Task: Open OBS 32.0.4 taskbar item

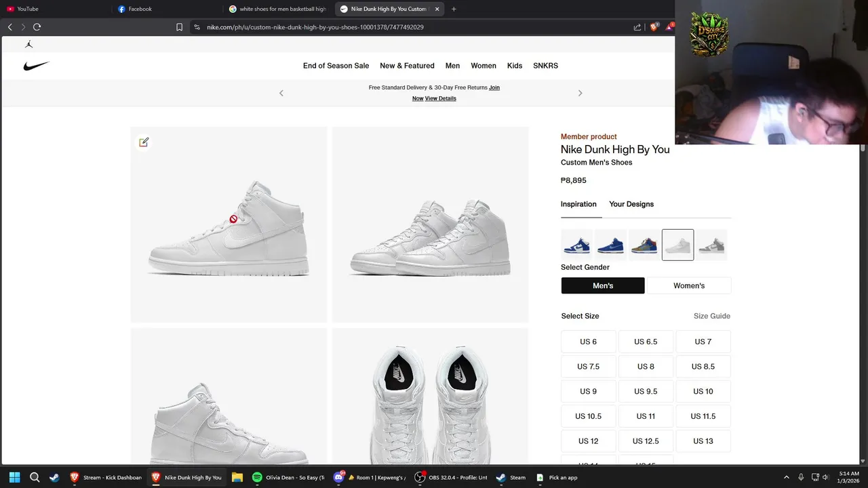Action: [x=452, y=477]
